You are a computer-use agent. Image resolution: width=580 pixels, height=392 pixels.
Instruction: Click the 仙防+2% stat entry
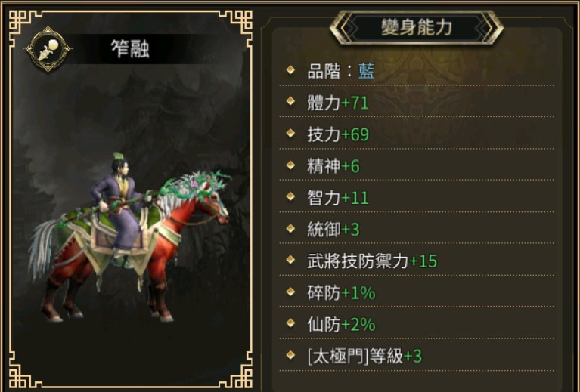[x=341, y=325]
